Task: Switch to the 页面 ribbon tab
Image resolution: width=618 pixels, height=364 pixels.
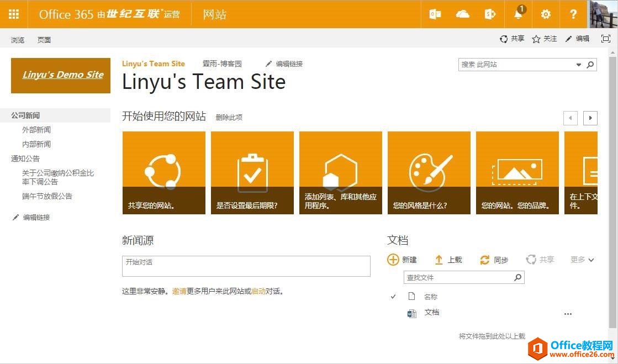Action: click(x=44, y=40)
